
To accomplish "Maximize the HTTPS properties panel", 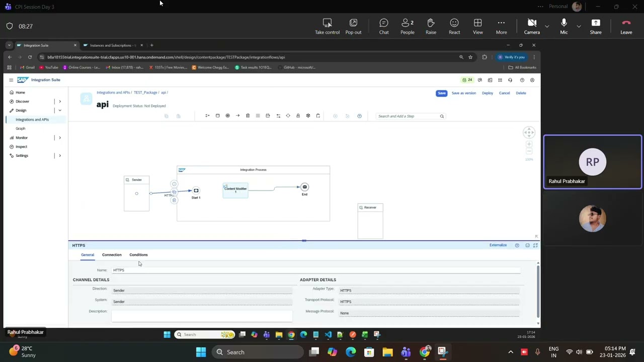I will 535,245.
